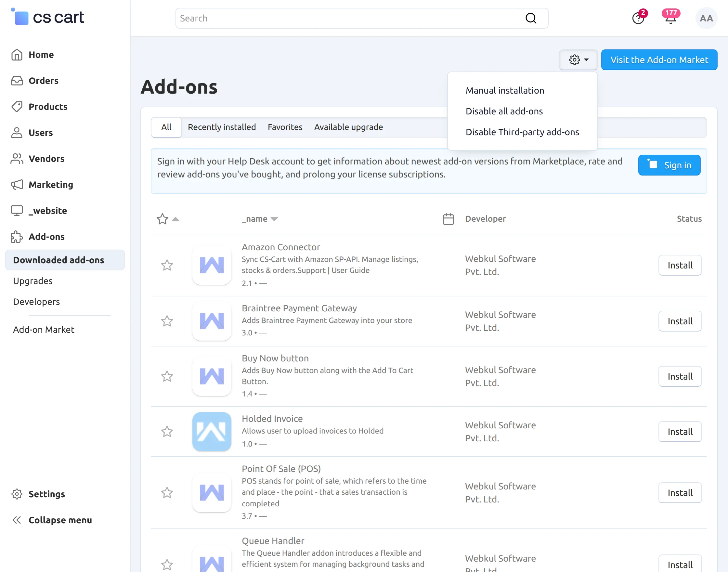728x572 pixels.
Task: Click the Add-ons puzzle piece icon
Action: pyautogui.click(x=17, y=236)
